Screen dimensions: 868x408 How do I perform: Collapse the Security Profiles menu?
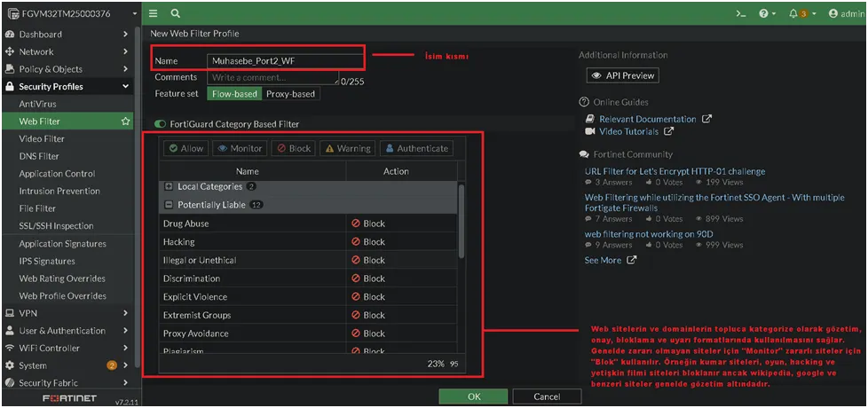click(x=67, y=87)
